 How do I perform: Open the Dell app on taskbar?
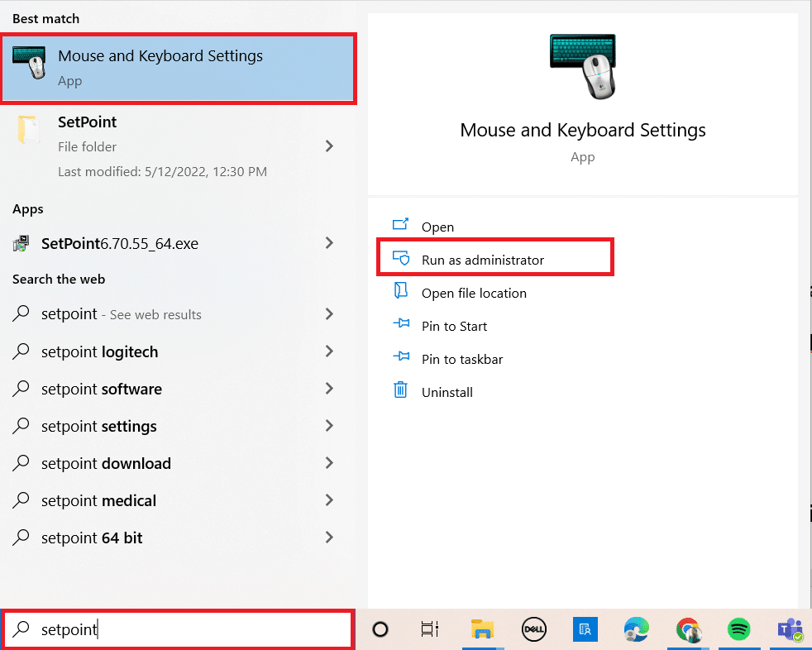[534, 629]
